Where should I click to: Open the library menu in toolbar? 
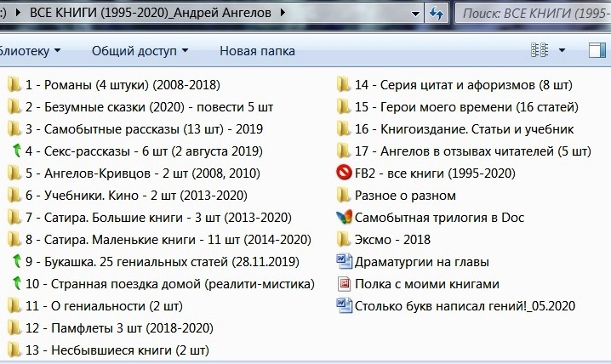(x=31, y=51)
